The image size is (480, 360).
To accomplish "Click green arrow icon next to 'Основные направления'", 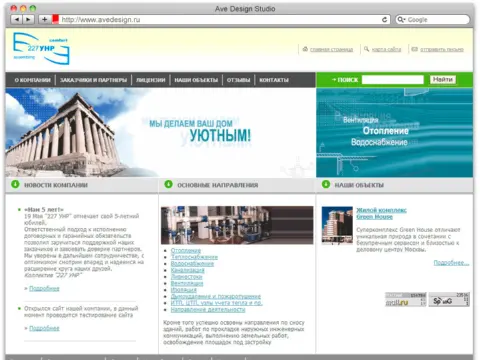I will point(168,184).
